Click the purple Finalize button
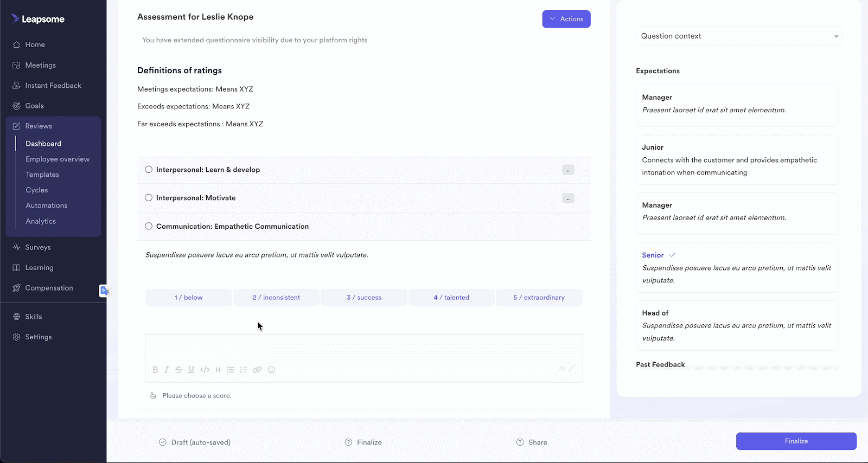The image size is (868, 463). click(796, 441)
